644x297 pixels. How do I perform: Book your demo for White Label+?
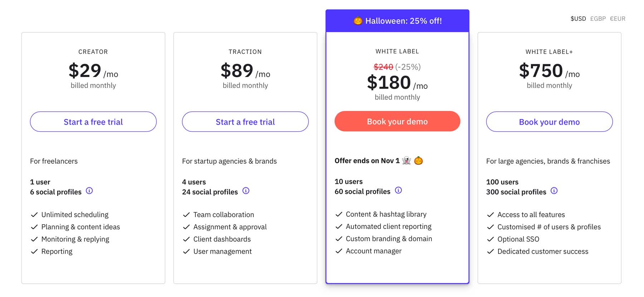(549, 122)
